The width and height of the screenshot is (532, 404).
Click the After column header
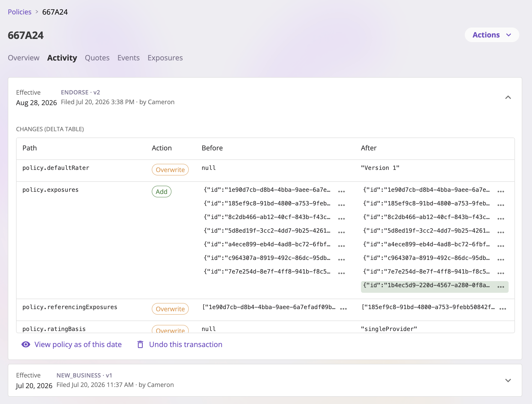[x=369, y=148]
